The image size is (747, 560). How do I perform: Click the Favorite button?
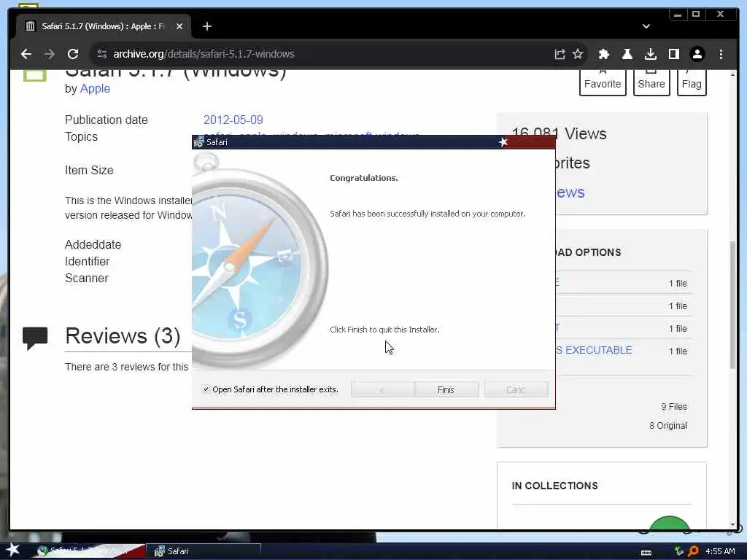click(603, 82)
